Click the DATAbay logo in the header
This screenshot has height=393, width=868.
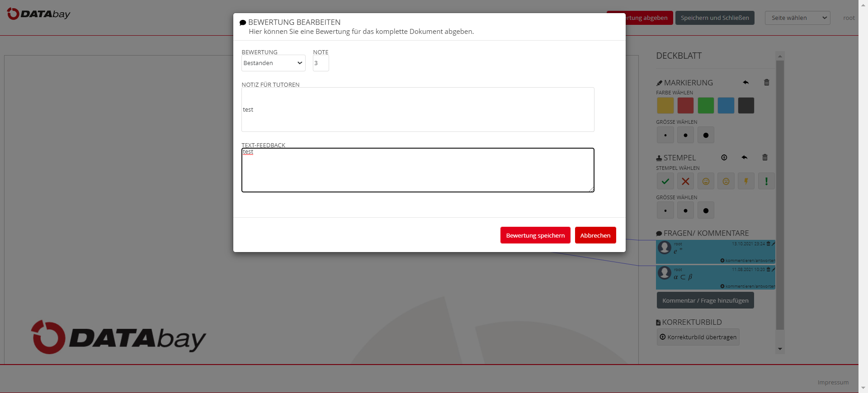click(x=39, y=14)
